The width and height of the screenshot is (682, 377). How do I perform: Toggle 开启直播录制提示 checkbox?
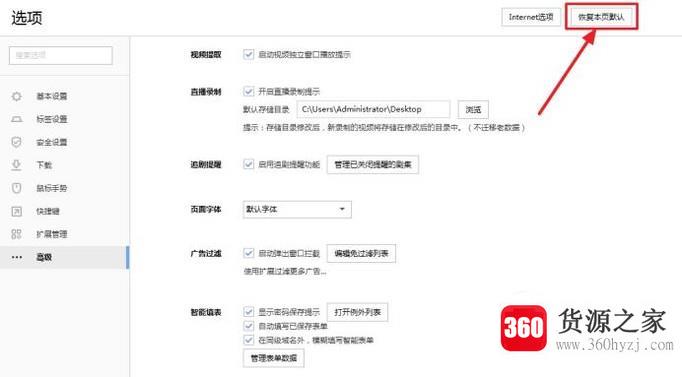[248, 91]
